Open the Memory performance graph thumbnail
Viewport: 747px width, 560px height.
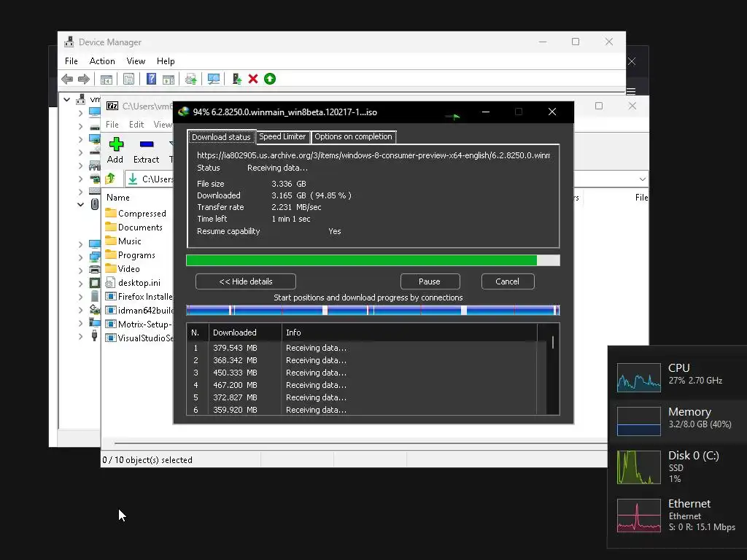pyautogui.click(x=639, y=421)
